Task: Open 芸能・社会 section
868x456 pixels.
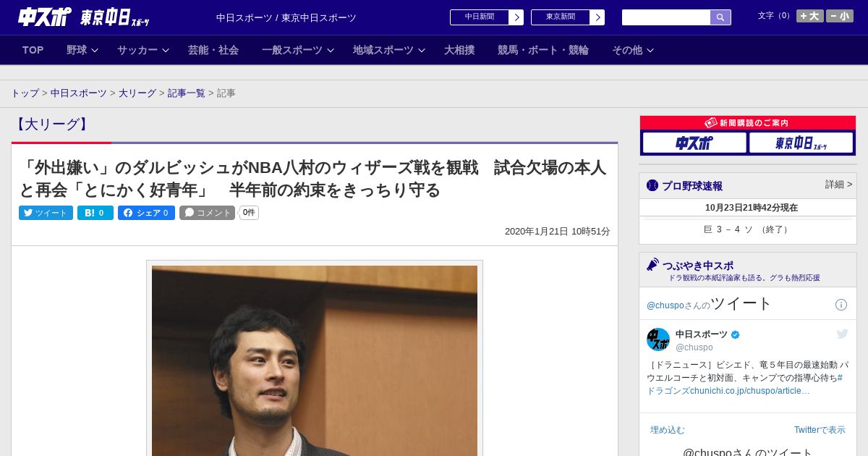Action: pyautogui.click(x=213, y=50)
